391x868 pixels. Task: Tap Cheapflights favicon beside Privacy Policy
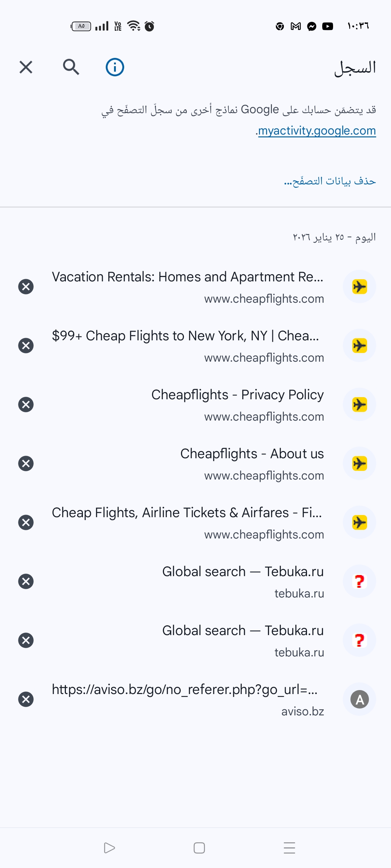click(360, 405)
